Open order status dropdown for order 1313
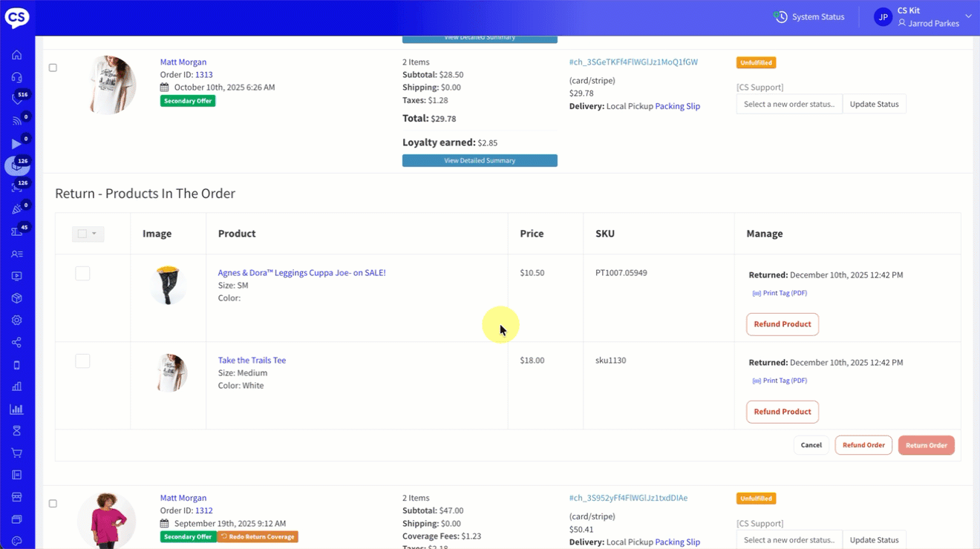The width and height of the screenshot is (980, 549). coord(788,104)
